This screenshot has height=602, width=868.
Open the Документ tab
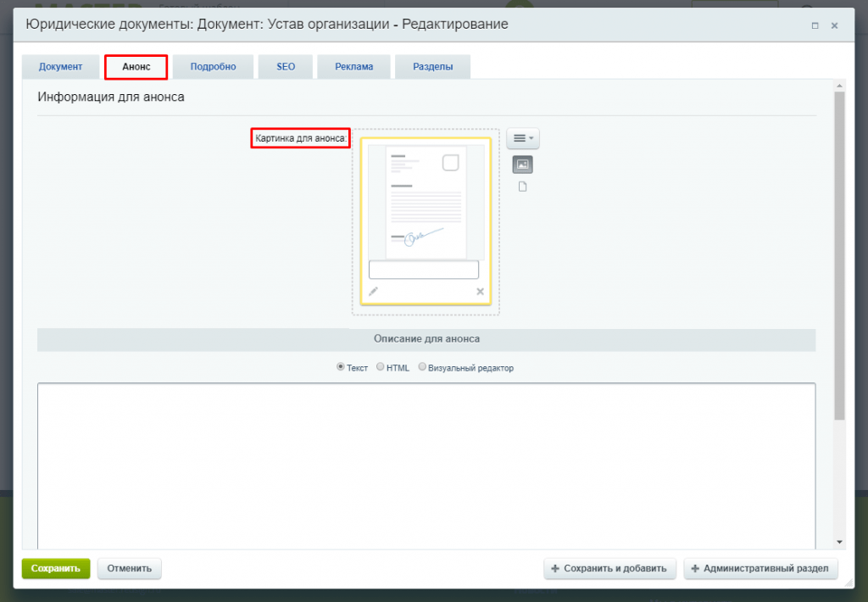[60, 67]
